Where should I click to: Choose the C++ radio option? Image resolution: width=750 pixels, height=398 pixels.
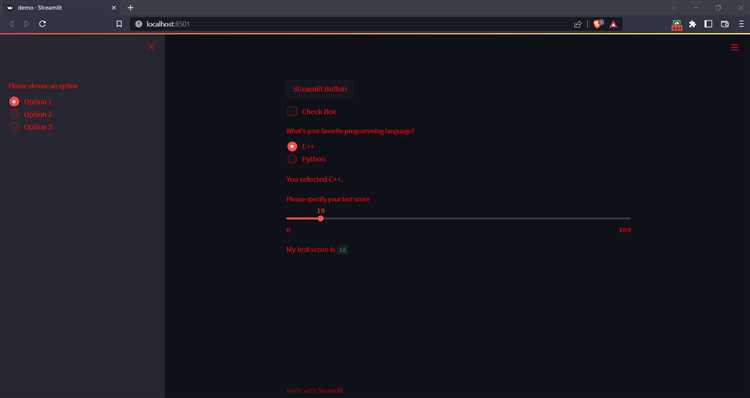pyautogui.click(x=292, y=146)
